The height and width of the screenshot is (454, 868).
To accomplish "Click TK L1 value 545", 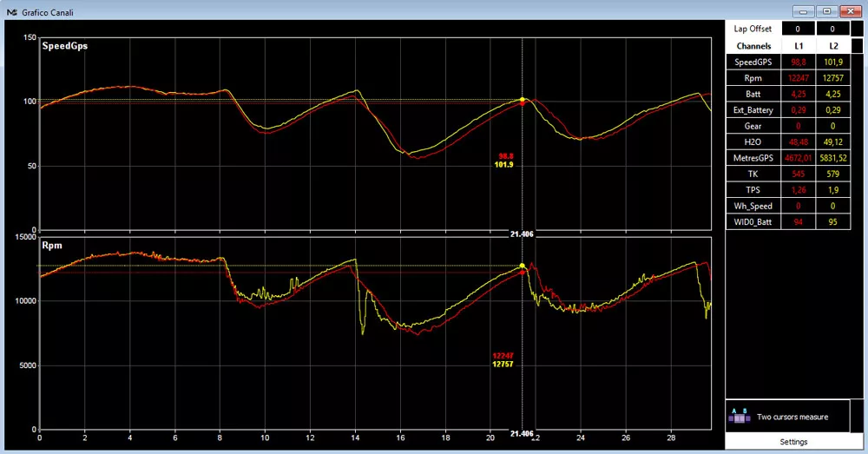I will click(799, 174).
